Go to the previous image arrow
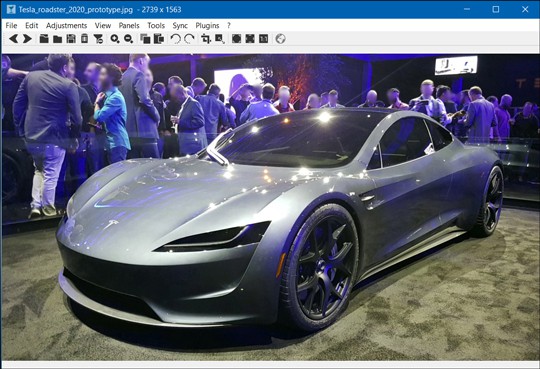Viewport: 540px width, 369px height. (x=13, y=39)
